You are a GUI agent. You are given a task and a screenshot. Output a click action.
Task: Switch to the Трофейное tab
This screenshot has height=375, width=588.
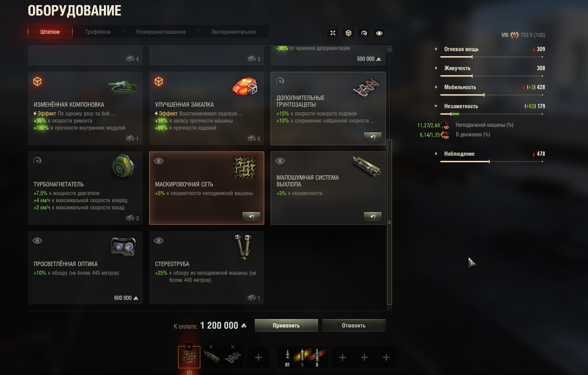coord(98,32)
